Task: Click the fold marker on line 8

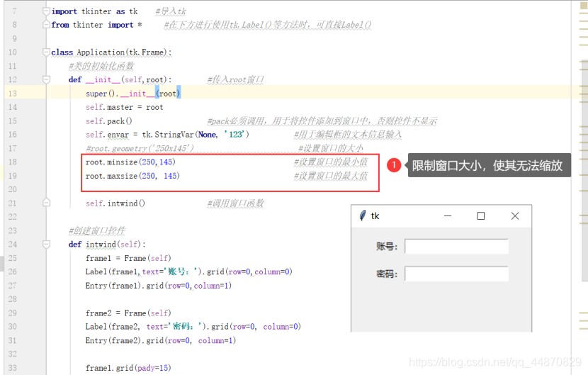Action: [46, 24]
